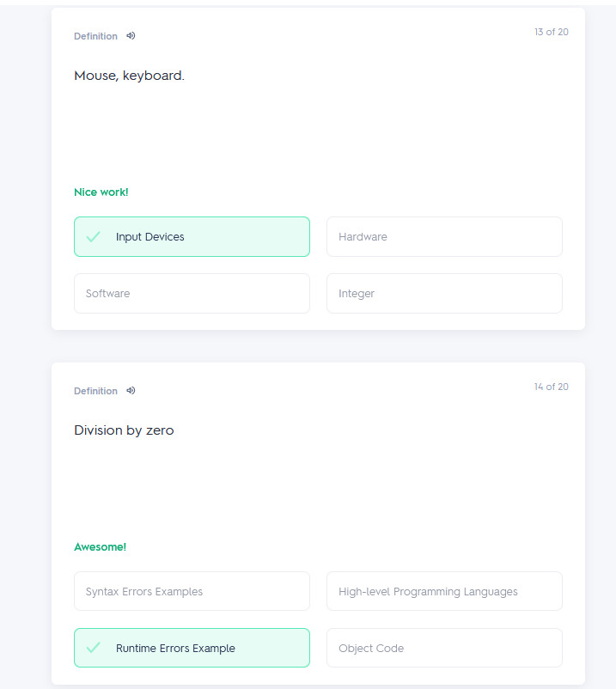Choose the Hardware answer option
The width and height of the screenshot is (616, 689).
[x=445, y=237]
